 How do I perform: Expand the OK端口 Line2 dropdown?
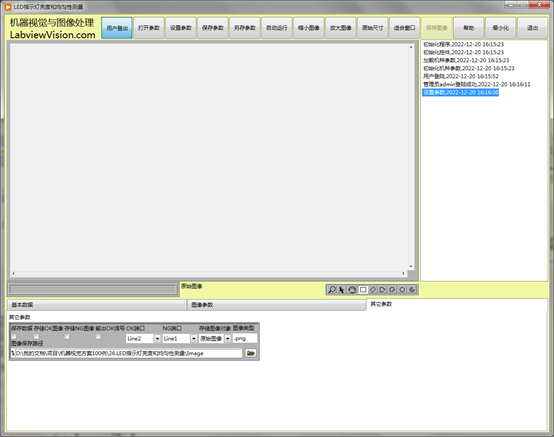tap(158, 338)
